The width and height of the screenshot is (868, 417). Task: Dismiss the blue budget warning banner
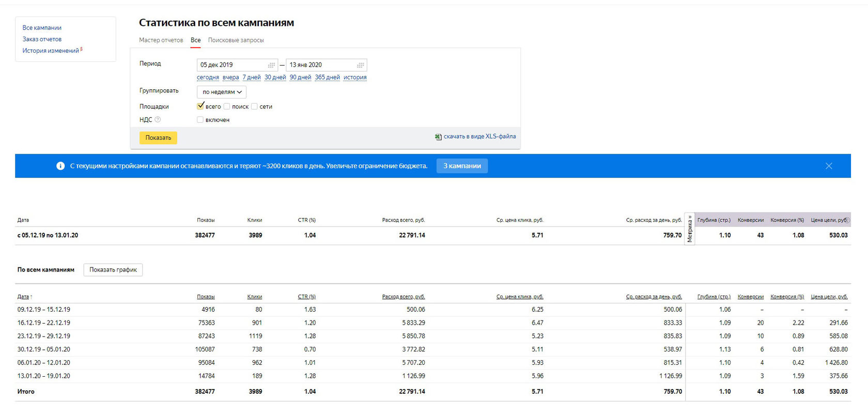tap(829, 166)
